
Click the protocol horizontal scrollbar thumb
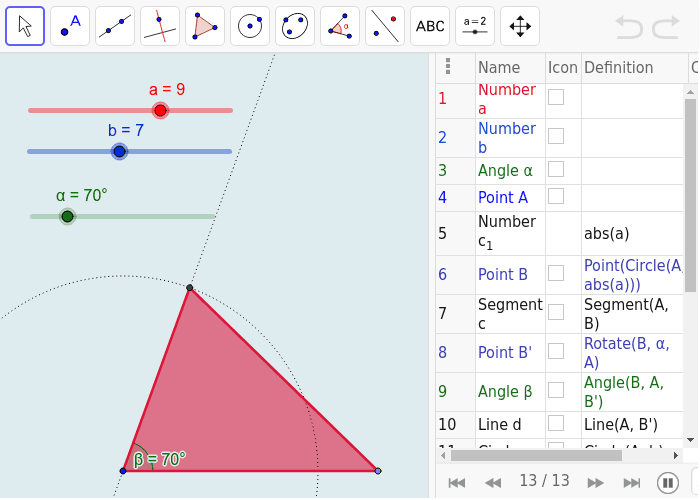536,455
